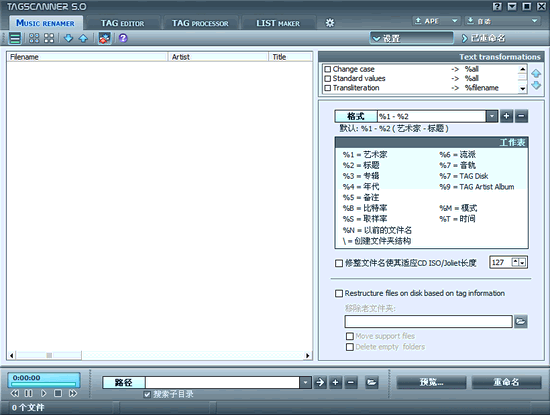The image size is (550, 415).
Task: Open the TAG Processor tab
Action: [200, 23]
